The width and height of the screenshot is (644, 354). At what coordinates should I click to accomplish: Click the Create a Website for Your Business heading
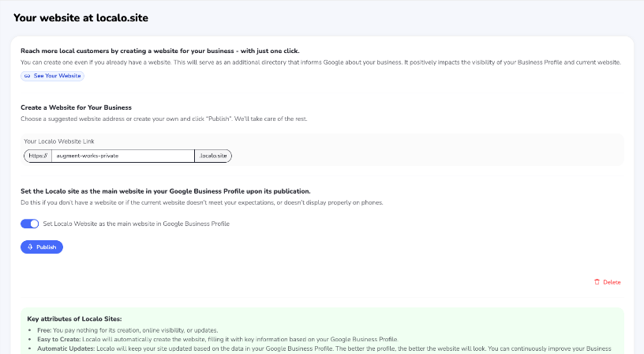tap(76, 107)
